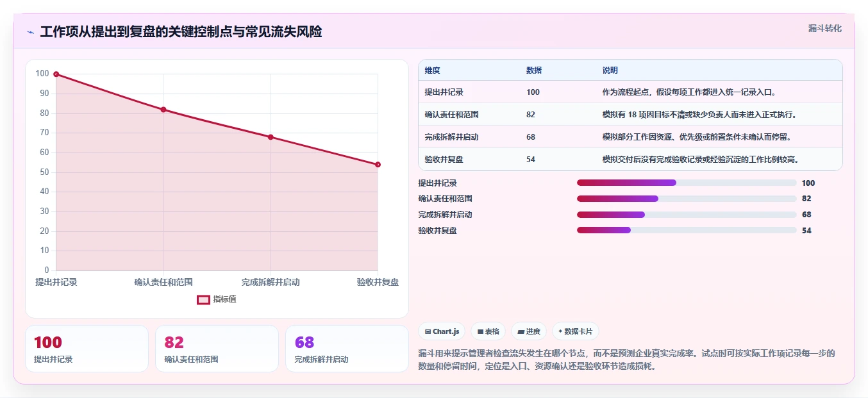Open the stat card showing 82

(217, 349)
